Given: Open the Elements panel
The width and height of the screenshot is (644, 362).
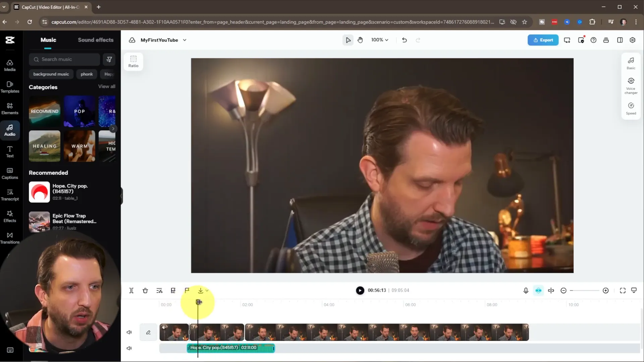Looking at the screenshot, I should pyautogui.click(x=10, y=109).
